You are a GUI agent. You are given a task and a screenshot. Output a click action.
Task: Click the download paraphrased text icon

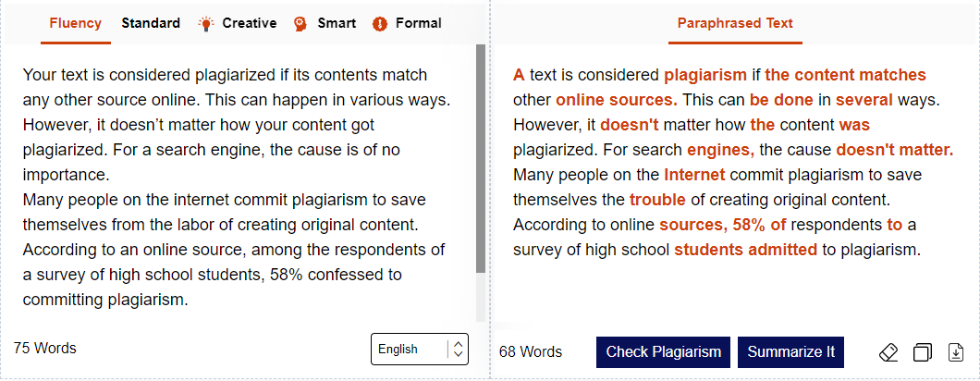pyautogui.click(x=956, y=352)
